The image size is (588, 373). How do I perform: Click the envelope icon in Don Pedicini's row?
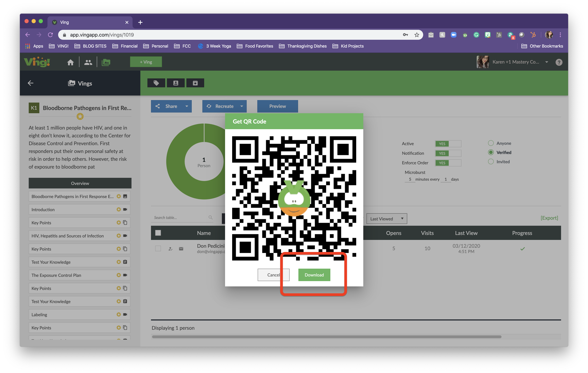click(181, 249)
